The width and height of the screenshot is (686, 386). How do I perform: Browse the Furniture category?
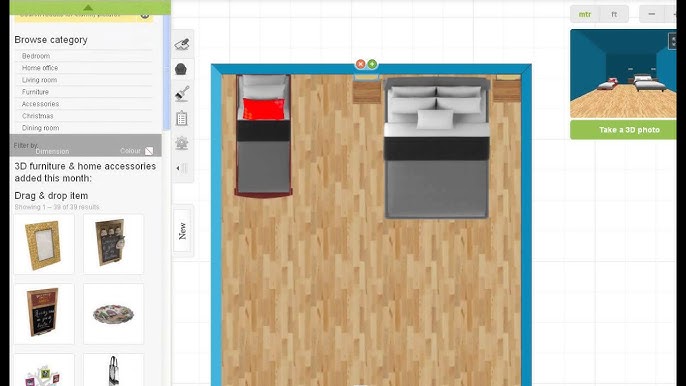tap(35, 92)
